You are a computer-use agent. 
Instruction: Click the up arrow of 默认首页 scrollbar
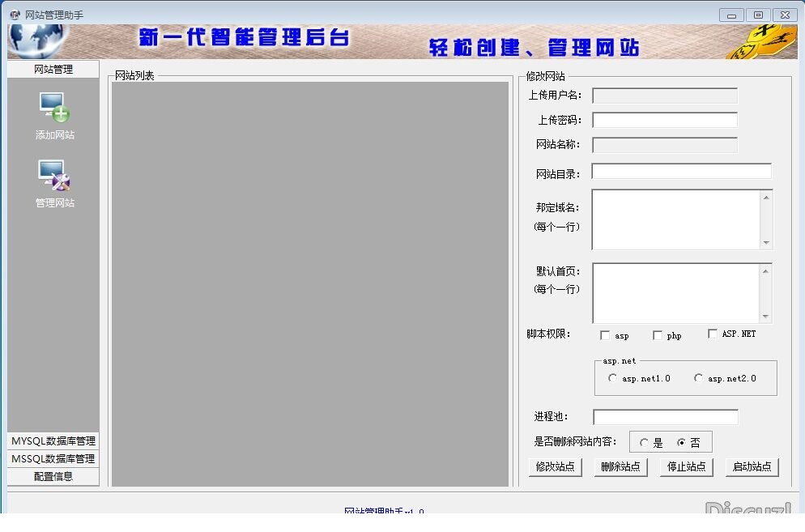[x=765, y=271]
